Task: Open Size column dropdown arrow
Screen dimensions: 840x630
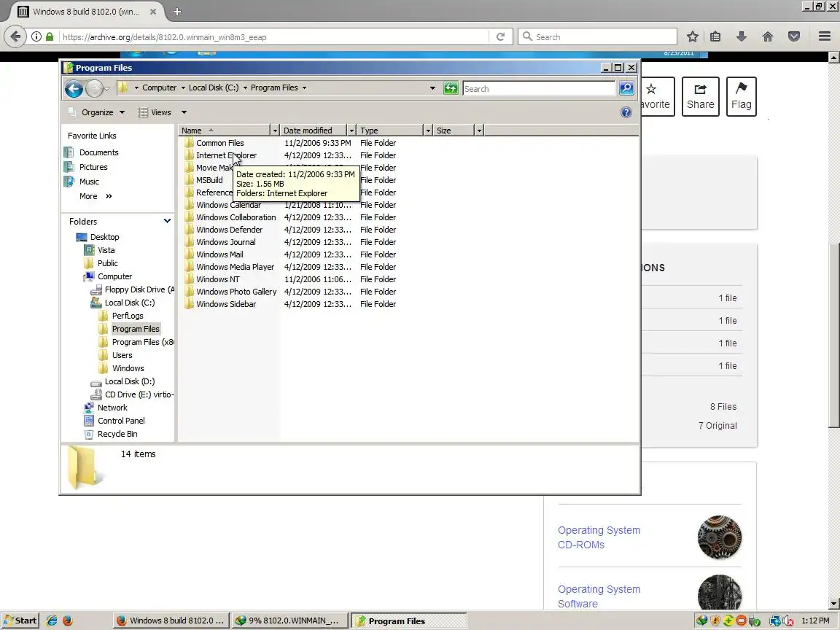Action: (480, 131)
